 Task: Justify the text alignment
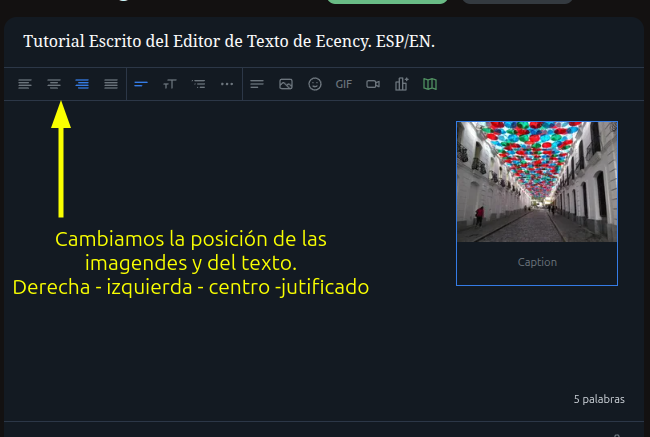pyautogui.click(x=111, y=84)
